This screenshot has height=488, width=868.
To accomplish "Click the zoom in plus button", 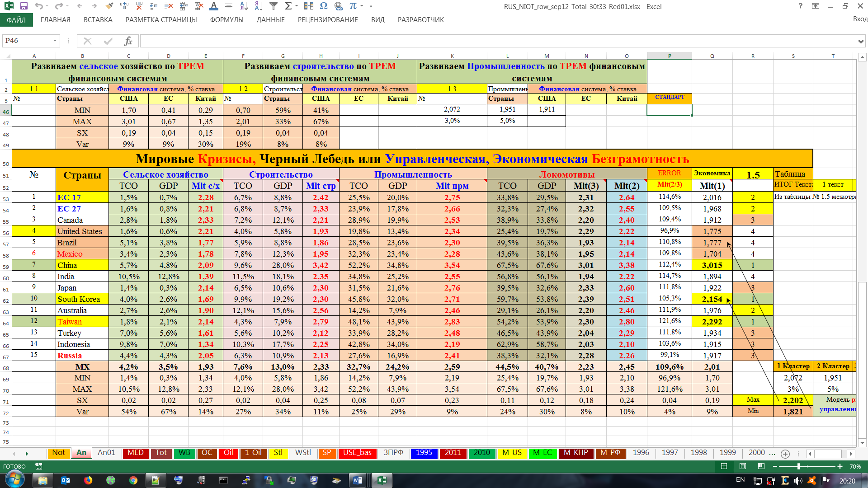I will point(840,466).
